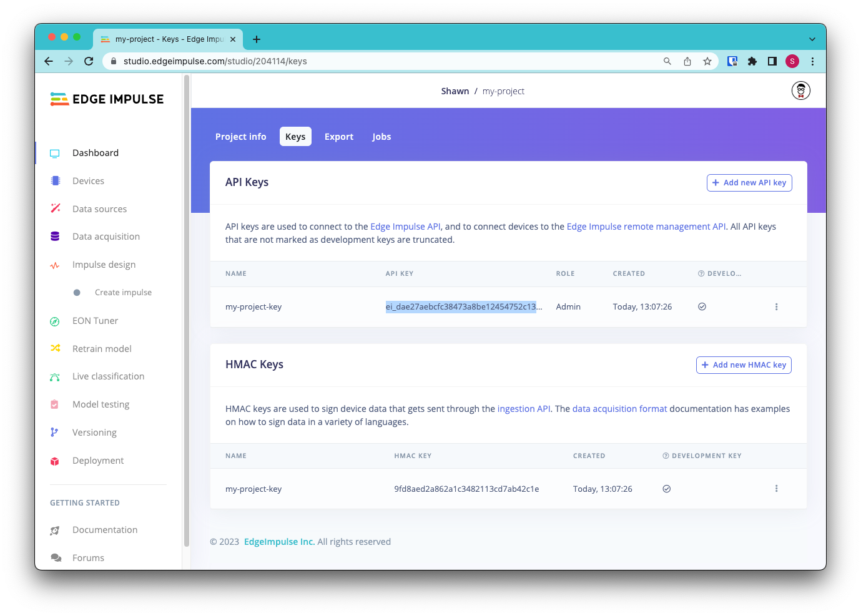This screenshot has height=616, width=861.
Task: Open the Deployment box icon
Action: point(55,461)
